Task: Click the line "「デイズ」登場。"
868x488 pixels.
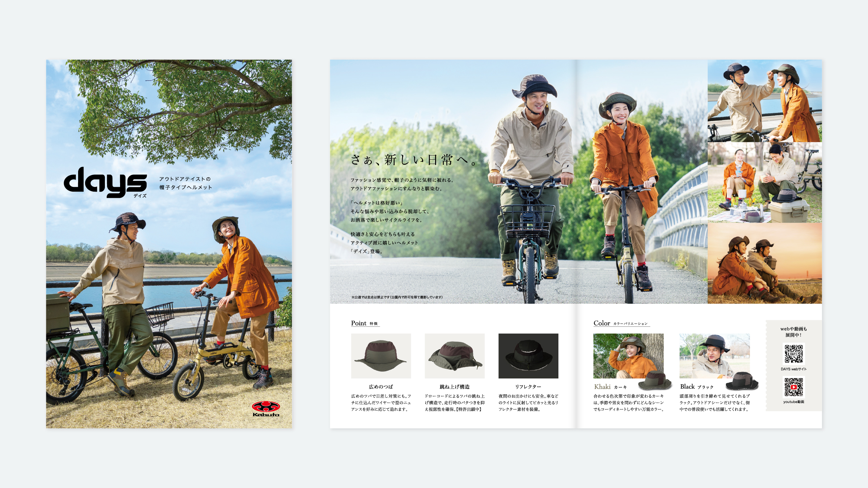Action: pyautogui.click(x=367, y=251)
